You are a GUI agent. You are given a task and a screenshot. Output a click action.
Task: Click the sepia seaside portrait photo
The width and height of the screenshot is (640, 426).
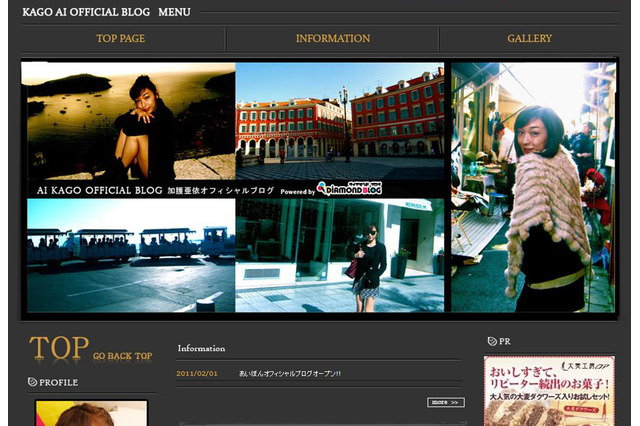130,120
